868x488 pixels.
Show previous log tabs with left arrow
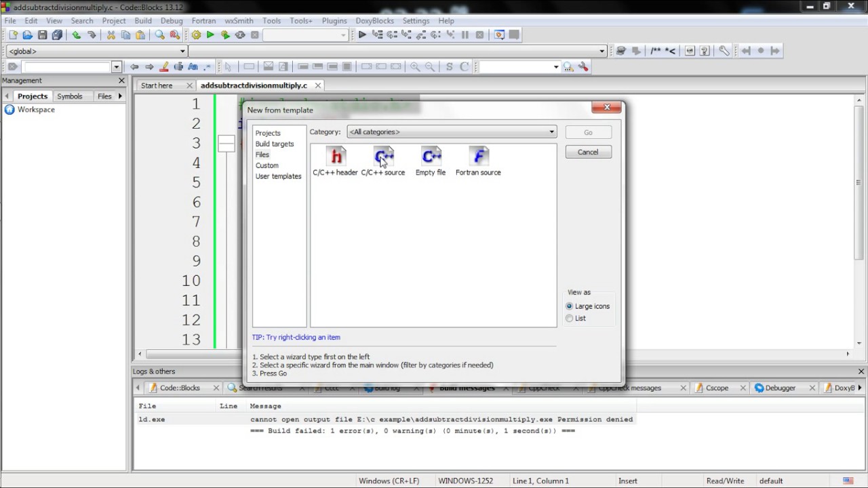138,388
